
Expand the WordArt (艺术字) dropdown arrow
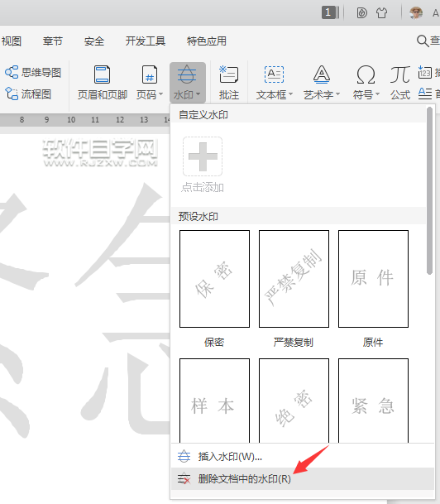337,94
